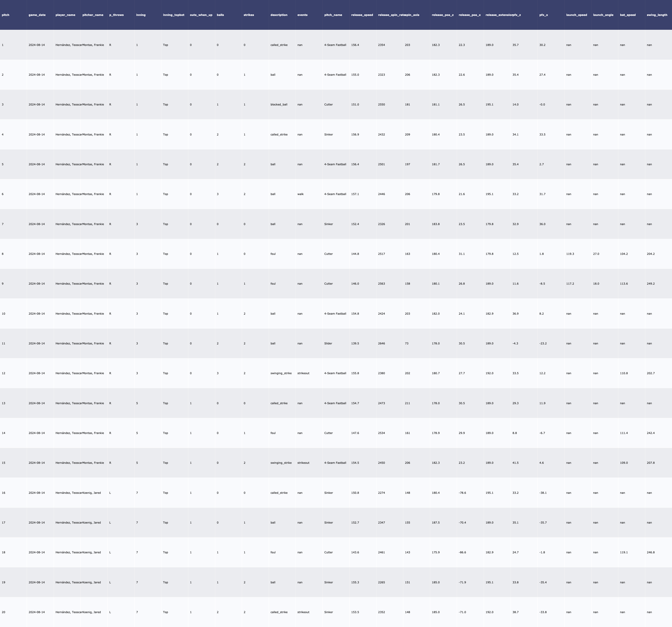Image resolution: width=672 pixels, height=627 pixels.
Task: Click the launch_angle column header
Action: (603, 15)
